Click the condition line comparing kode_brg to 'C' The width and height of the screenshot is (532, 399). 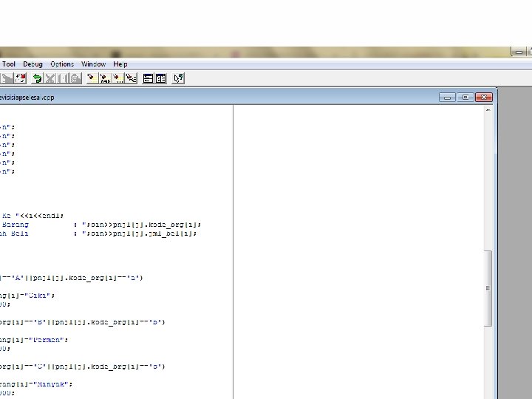[83, 366]
